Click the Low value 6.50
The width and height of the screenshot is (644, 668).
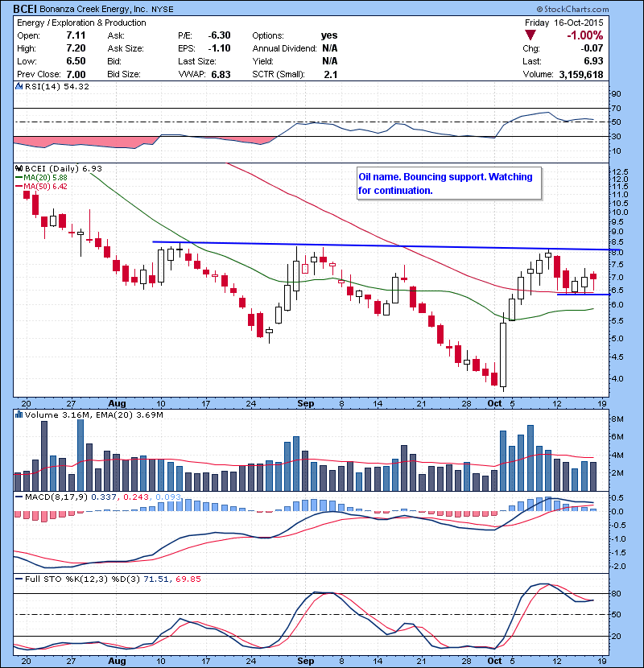pyautogui.click(x=76, y=61)
